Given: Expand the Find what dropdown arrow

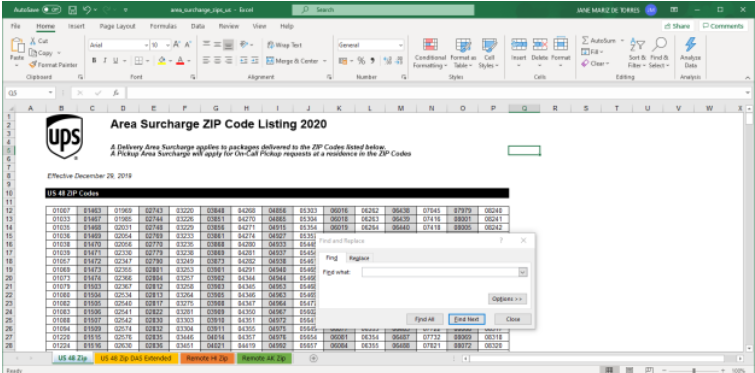Looking at the screenshot, I should pos(523,272).
